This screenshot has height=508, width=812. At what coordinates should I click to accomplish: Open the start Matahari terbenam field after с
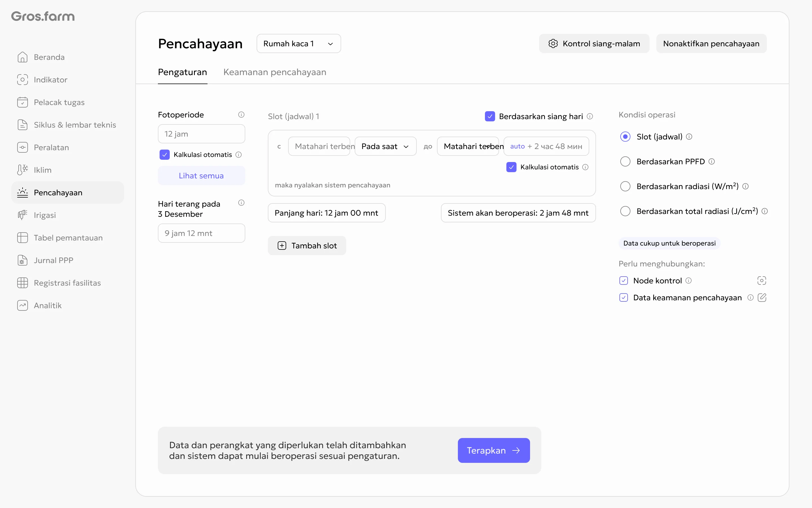pos(319,146)
